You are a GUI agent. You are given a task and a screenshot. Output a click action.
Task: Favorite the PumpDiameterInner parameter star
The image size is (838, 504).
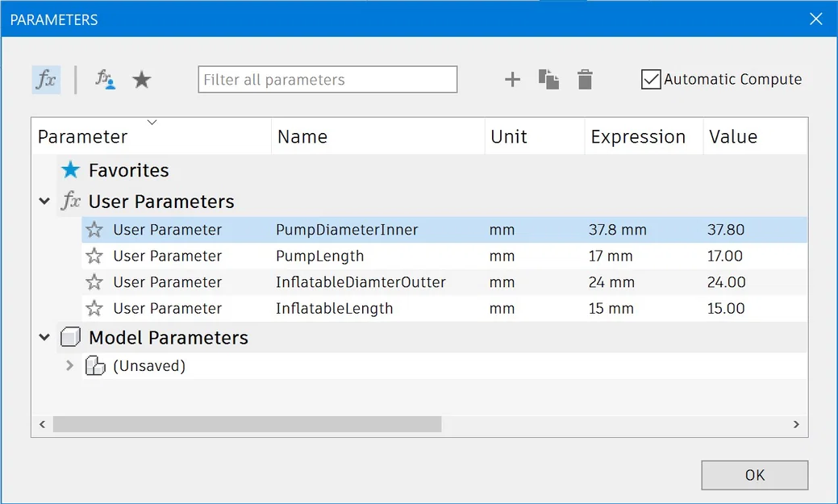click(94, 230)
